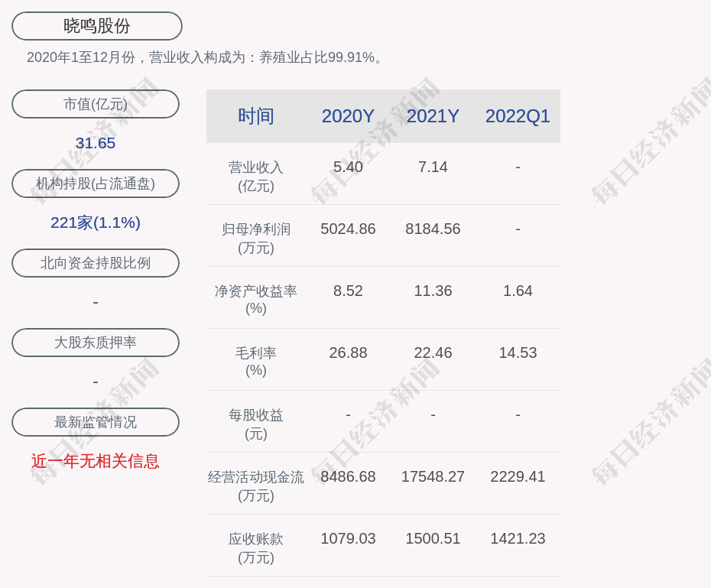Select the 2021Y column header
Screen dimensions: 711x588
click(433, 116)
